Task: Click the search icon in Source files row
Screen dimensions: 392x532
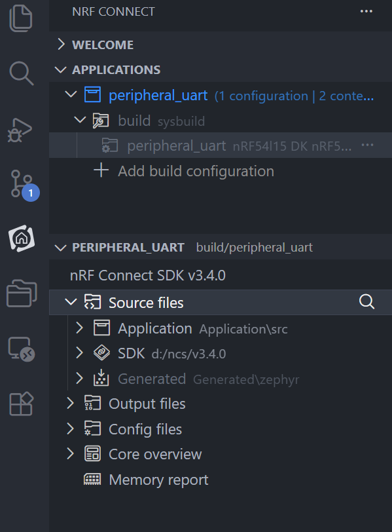Action: (366, 301)
